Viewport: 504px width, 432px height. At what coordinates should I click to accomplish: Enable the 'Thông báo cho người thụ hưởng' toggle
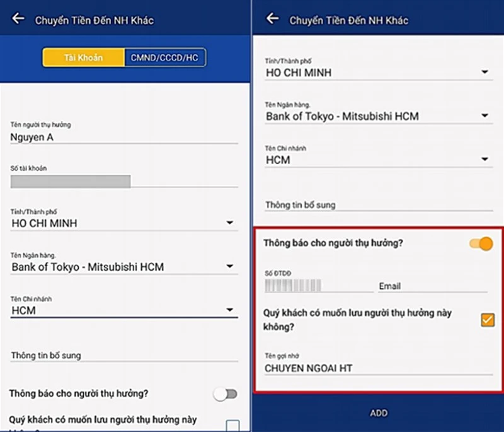(x=225, y=393)
